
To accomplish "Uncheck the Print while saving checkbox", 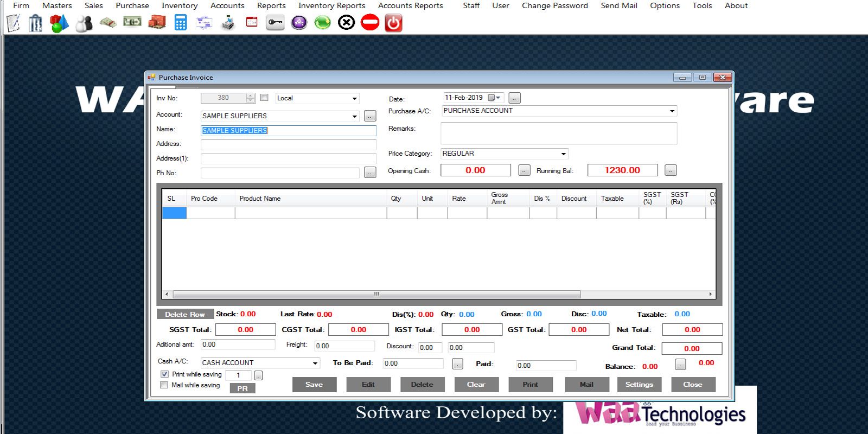I will pos(164,374).
